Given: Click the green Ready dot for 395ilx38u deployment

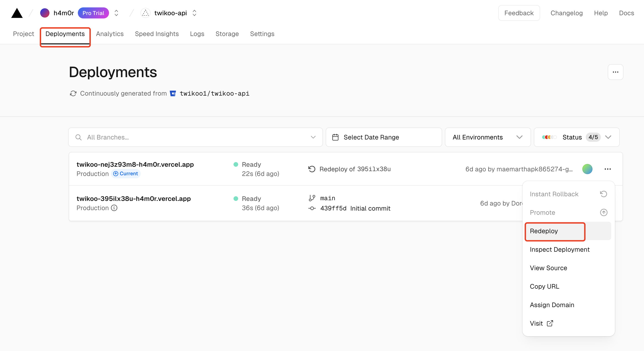Looking at the screenshot, I should coord(236,199).
